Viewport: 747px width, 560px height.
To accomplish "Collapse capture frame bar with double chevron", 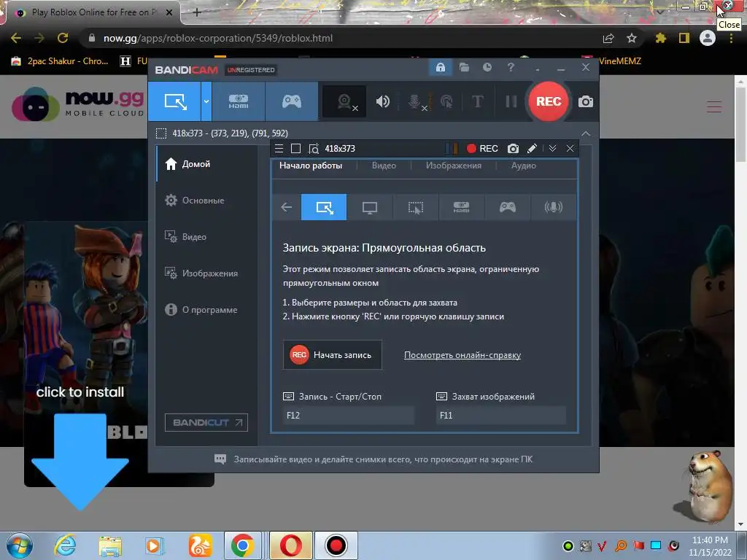I will pos(552,149).
